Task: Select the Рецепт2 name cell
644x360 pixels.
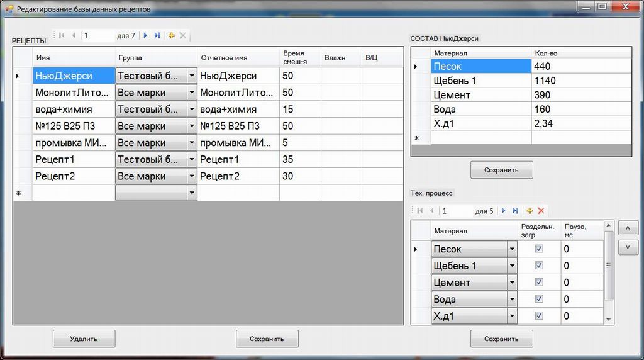Action: (x=74, y=176)
